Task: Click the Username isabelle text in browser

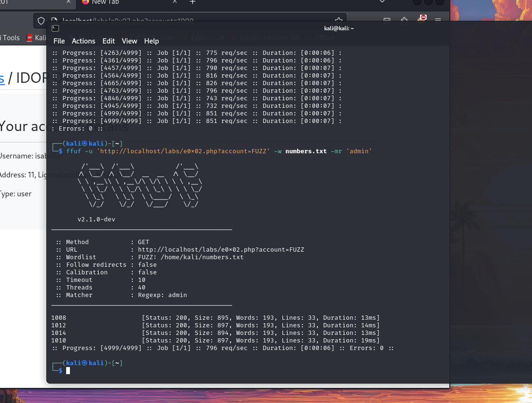Action: [30, 156]
